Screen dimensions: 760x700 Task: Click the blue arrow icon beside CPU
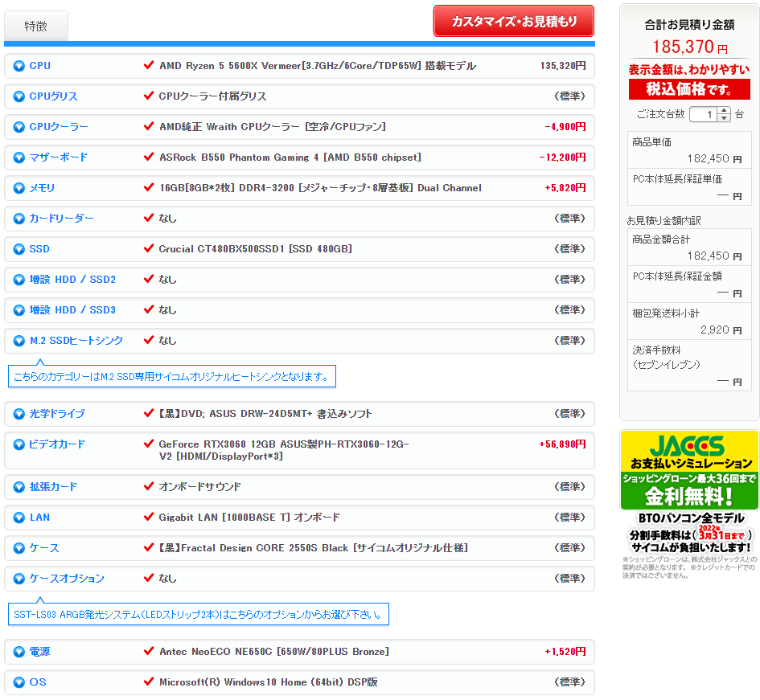pos(19,66)
